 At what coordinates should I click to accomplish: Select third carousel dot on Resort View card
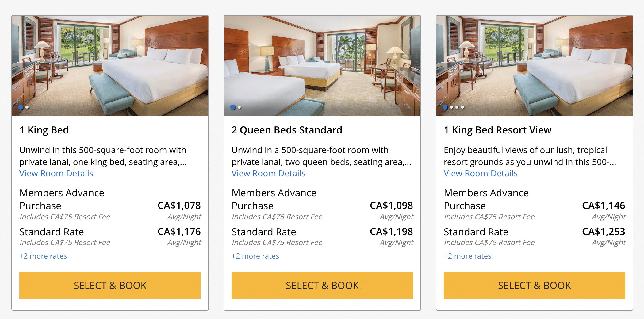click(x=457, y=107)
